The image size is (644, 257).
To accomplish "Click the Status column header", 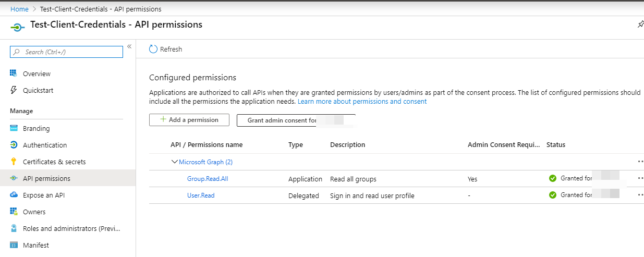I will point(556,144).
